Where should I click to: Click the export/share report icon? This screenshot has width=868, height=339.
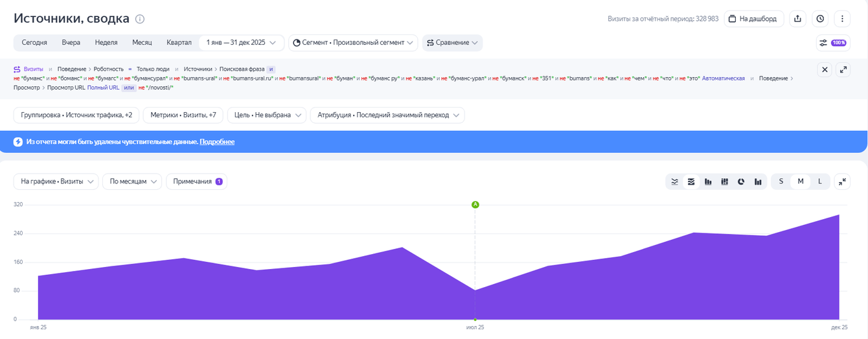point(798,19)
